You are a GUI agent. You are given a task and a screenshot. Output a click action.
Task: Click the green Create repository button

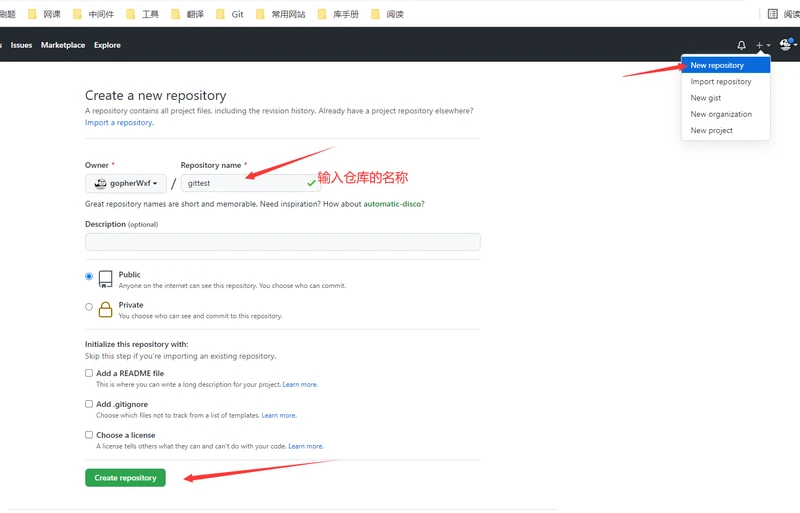click(126, 478)
